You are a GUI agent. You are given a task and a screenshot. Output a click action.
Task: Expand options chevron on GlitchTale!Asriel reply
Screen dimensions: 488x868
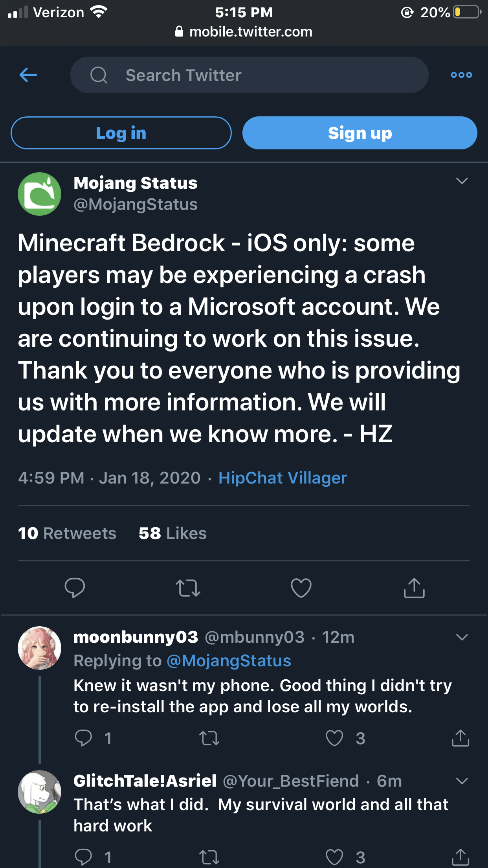point(462,781)
